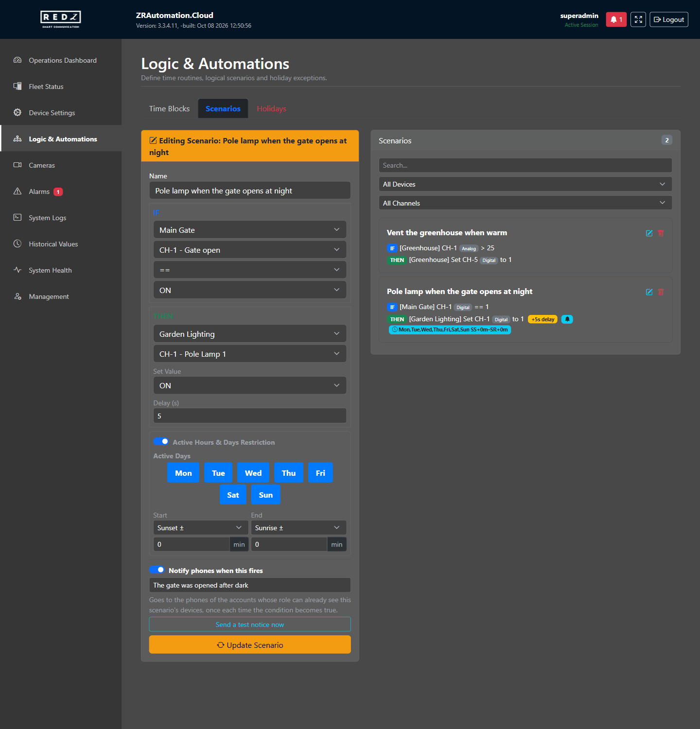The width and height of the screenshot is (700, 729).
Task: Open the Sunset ± start time dropdown
Action: click(201, 528)
